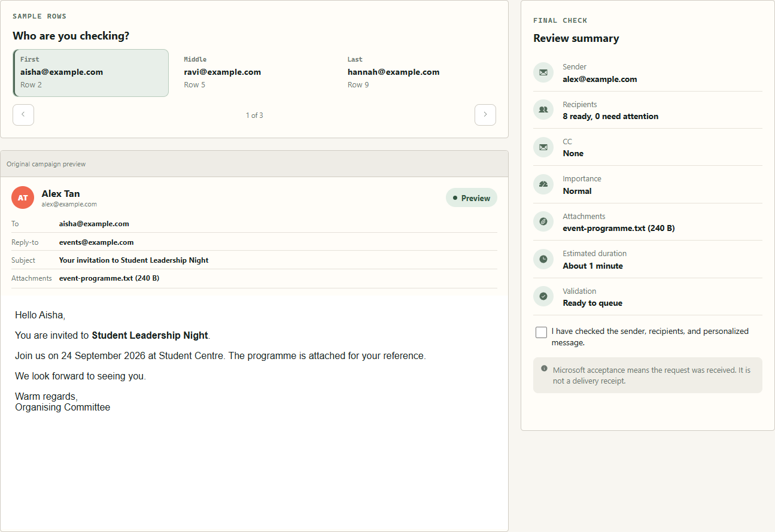Click the Estimated duration clock icon
The image size is (775, 532).
543,259
